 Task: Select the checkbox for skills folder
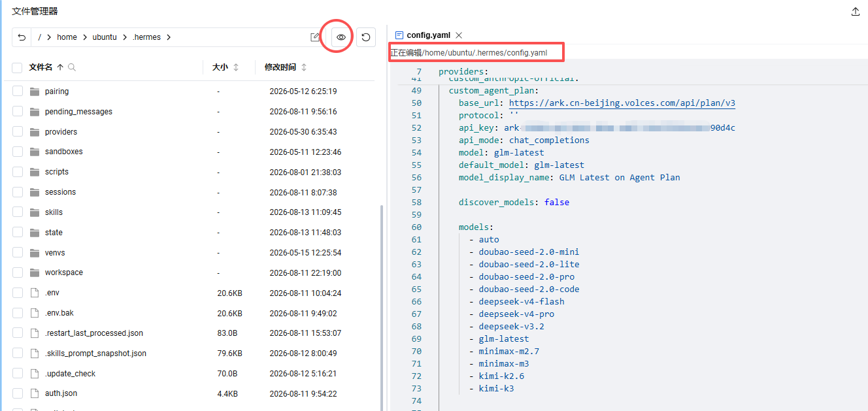pos(18,212)
